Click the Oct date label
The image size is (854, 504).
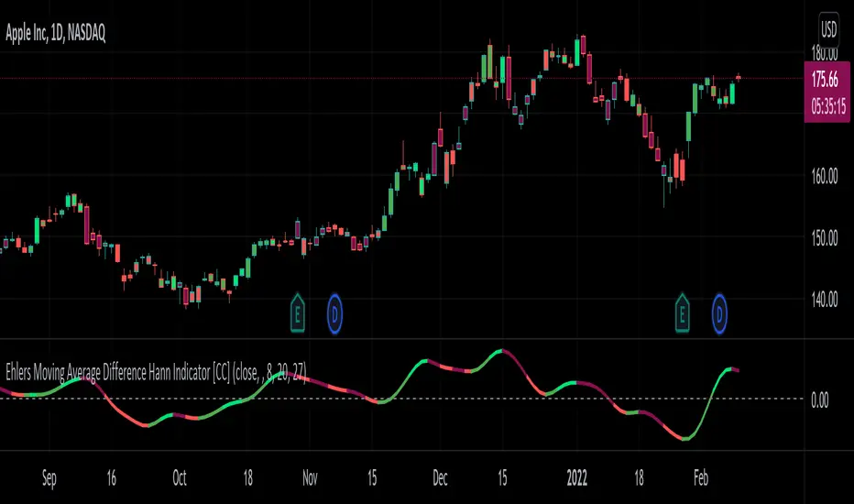pyautogui.click(x=180, y=477)
